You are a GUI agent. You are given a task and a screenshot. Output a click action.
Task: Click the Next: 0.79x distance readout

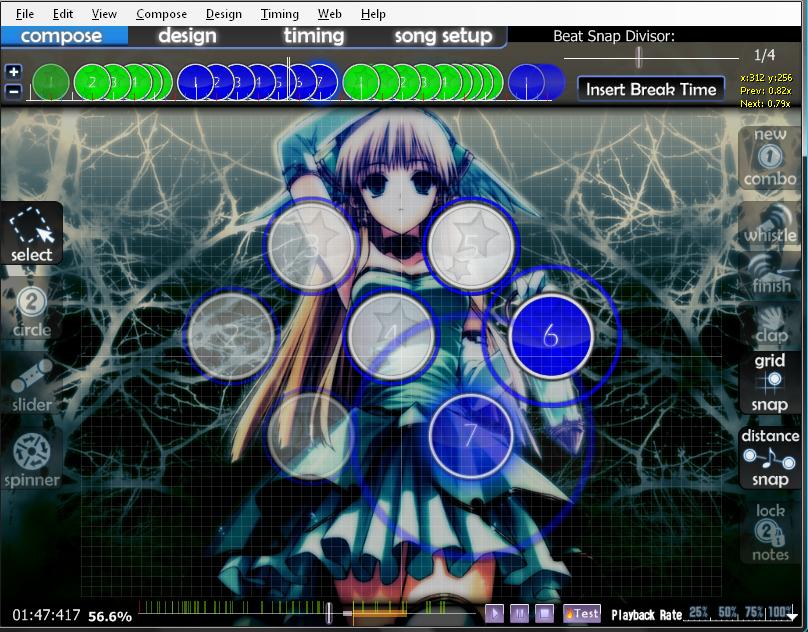tap(766, 104)
